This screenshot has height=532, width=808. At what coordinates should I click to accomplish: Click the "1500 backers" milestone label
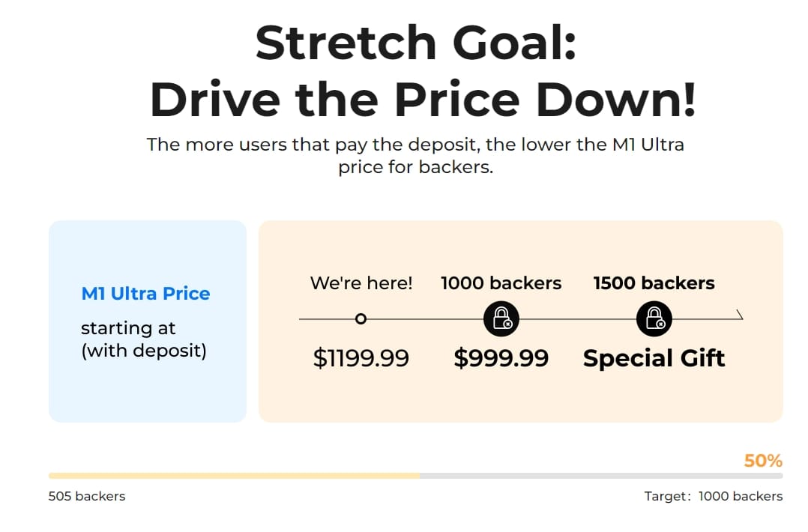[x=654, y=283]
